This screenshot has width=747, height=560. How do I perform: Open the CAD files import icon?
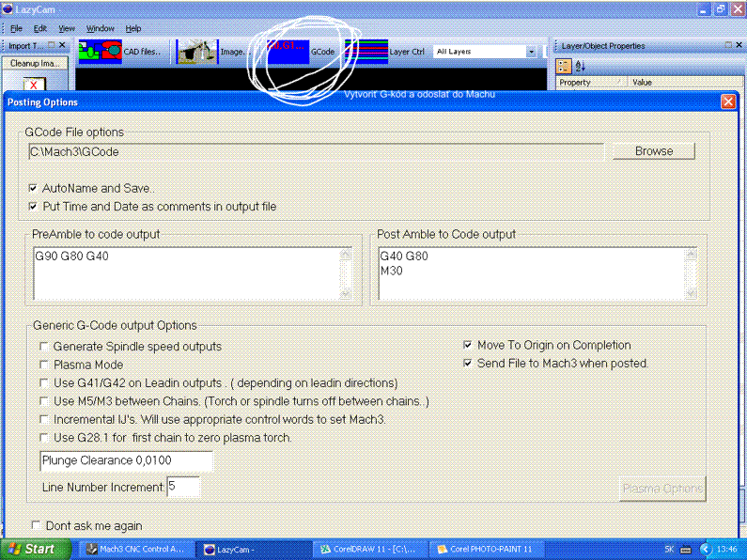(100, 52)
